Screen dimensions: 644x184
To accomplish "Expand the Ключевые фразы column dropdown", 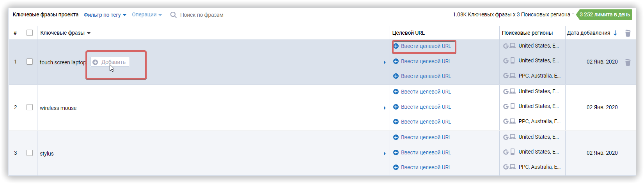I will click(x=89, y=33).
